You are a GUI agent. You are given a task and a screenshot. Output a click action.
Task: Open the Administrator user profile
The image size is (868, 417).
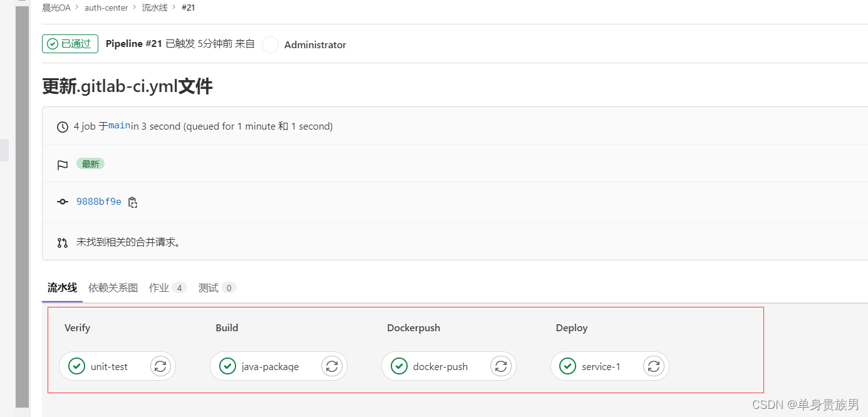click(315, 44)
